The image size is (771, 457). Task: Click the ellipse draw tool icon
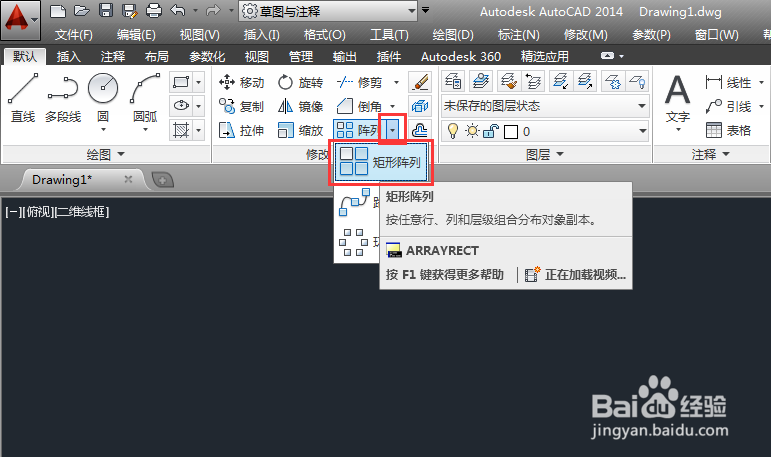pyautogui.click(x=180, y=106)
